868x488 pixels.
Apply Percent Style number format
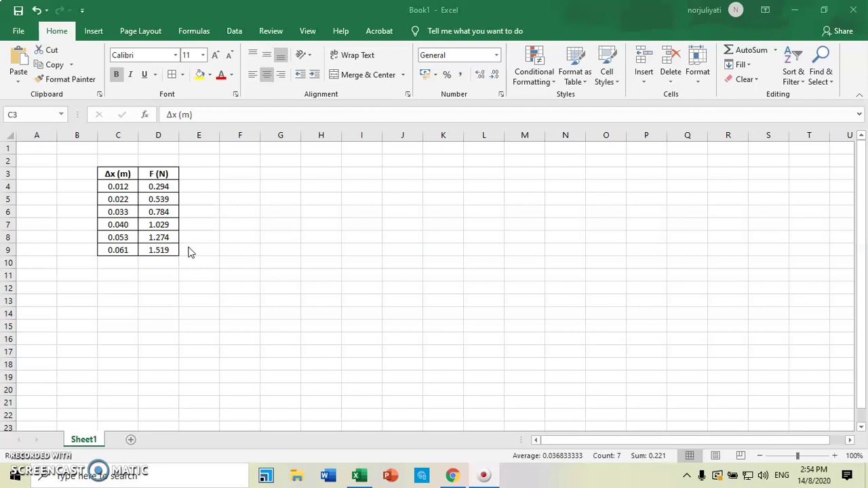(x=447, y=75)
